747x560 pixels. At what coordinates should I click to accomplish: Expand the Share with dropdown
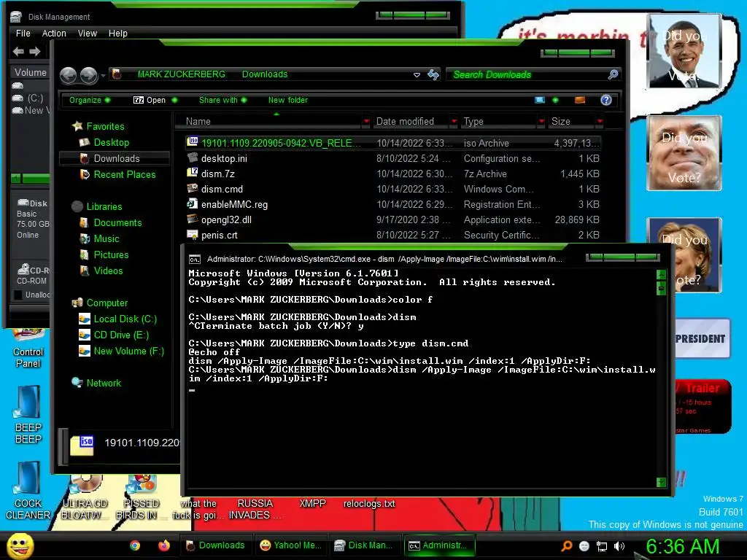tap(222, 100)
